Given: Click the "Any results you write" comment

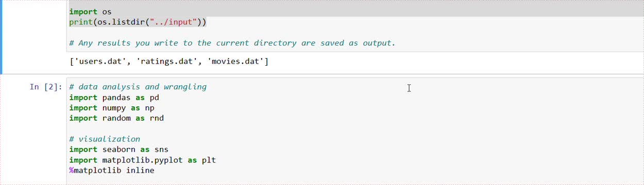Looking at the screenshot, I should pyautogui.click(x=232, y=43).
